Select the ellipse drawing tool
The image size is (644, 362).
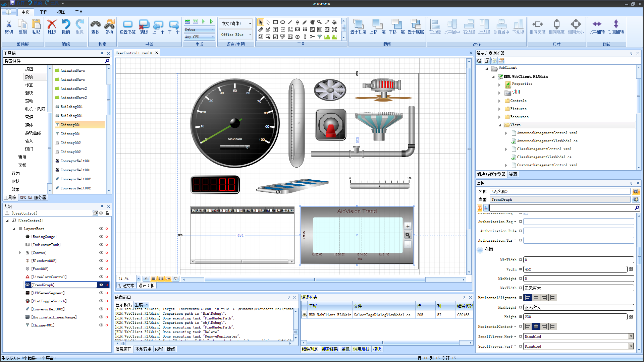pos(283,22)
